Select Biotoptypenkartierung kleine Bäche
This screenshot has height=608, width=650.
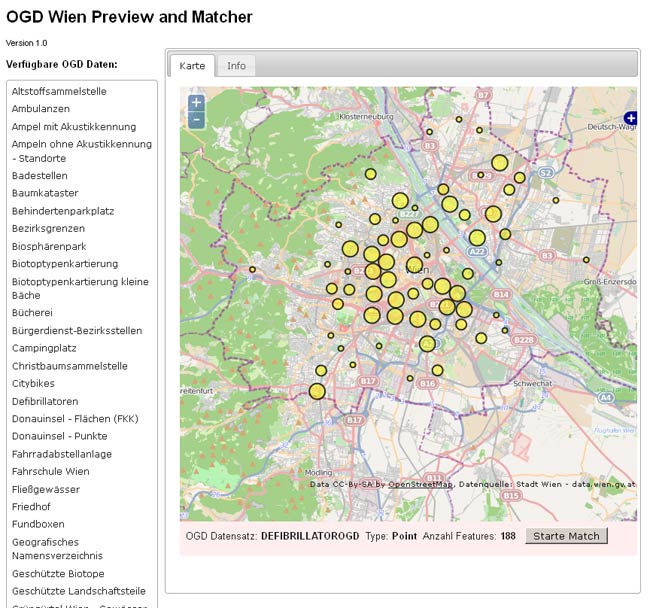[x=80, y=288]
